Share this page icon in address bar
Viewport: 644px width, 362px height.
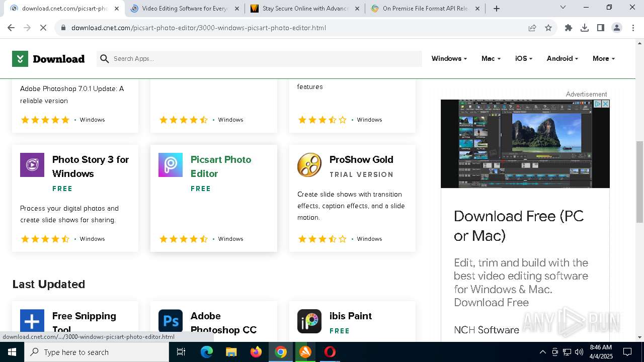pos(532,28)
